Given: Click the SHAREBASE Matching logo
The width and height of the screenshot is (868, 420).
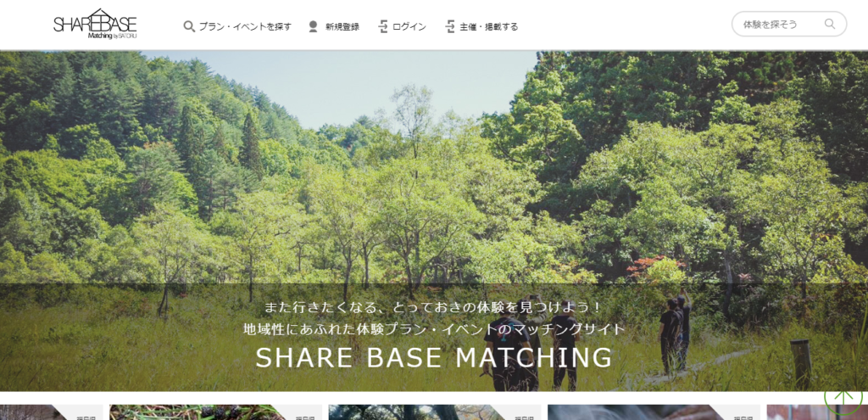Looking at the screenshot, I should point(95,24).
